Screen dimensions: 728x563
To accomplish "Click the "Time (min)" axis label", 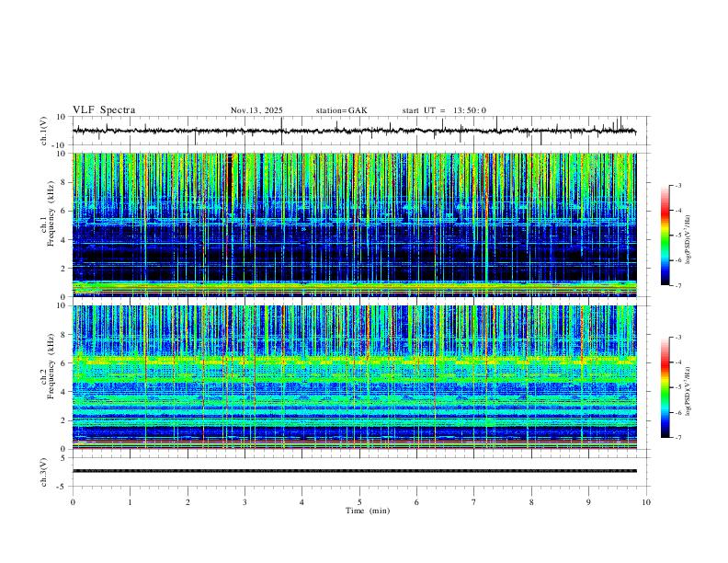I will coord(368,511).
